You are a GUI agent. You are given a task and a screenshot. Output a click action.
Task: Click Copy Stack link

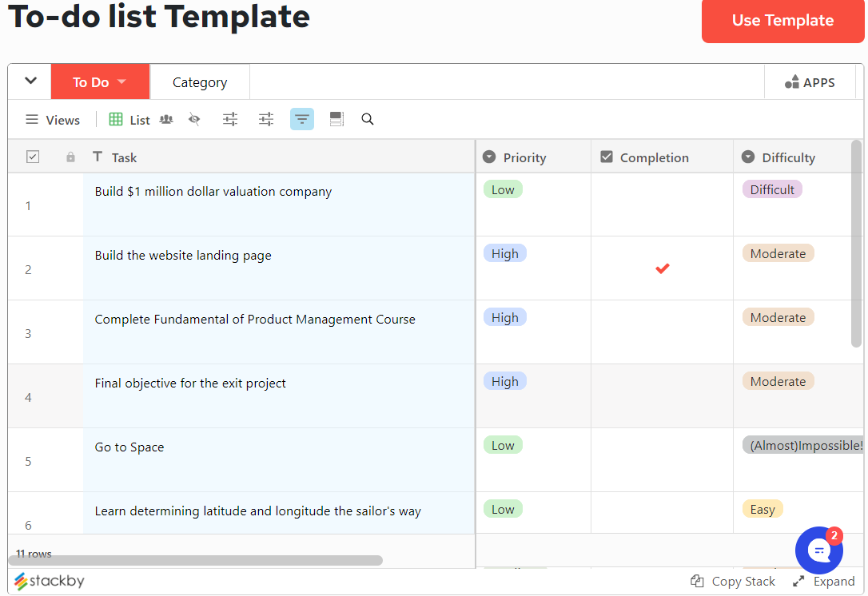743,581
